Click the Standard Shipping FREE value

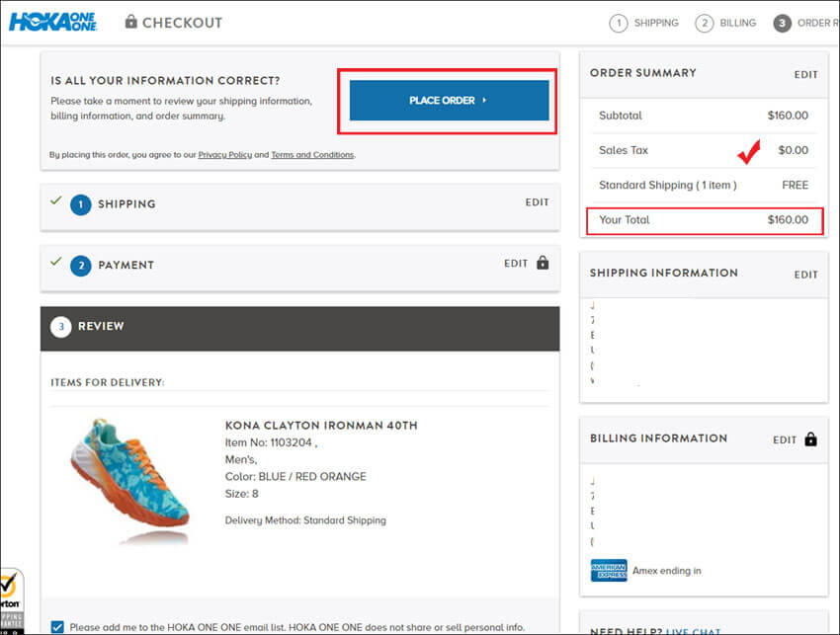[795, 186]
